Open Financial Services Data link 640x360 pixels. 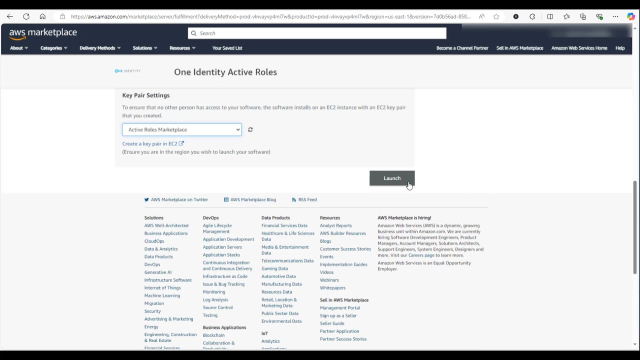(x=284, y=225)
